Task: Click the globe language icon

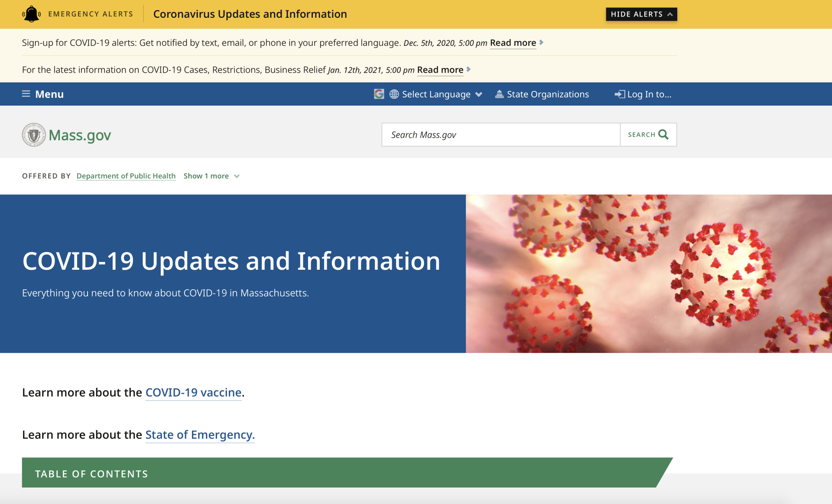Action: coord(394,94)
